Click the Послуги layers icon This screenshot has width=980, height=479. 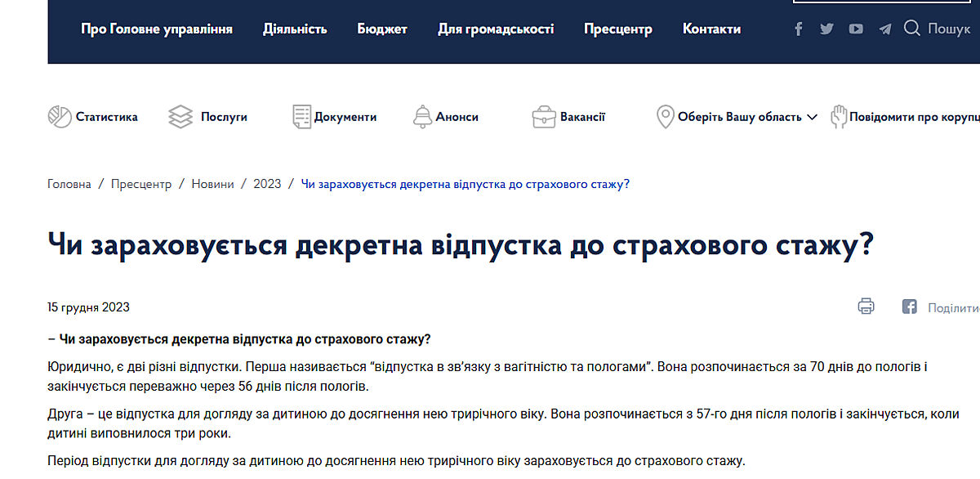coord(180,117)
